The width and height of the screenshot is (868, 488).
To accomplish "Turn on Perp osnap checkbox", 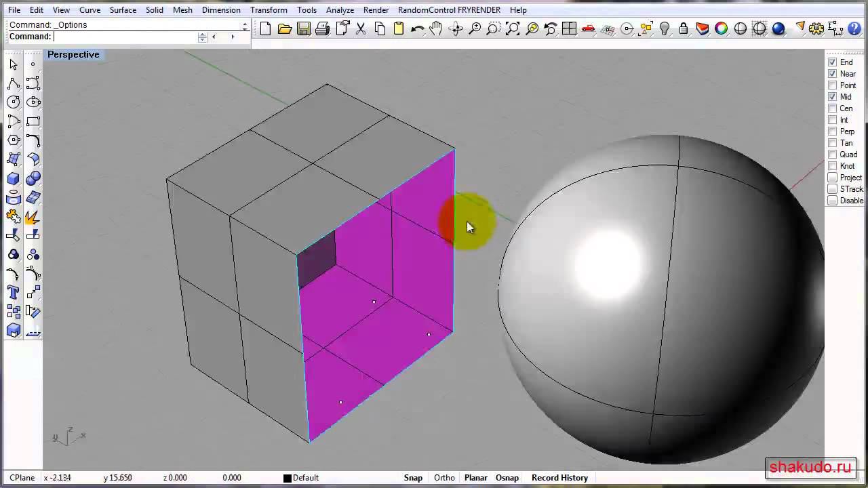I will click(x=833, y=131).
